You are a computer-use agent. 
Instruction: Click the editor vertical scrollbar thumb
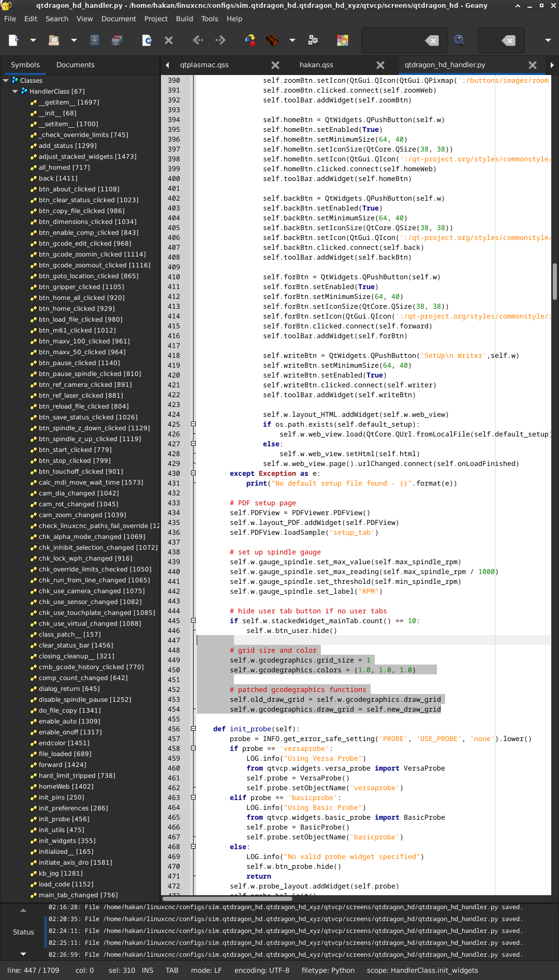554,281
